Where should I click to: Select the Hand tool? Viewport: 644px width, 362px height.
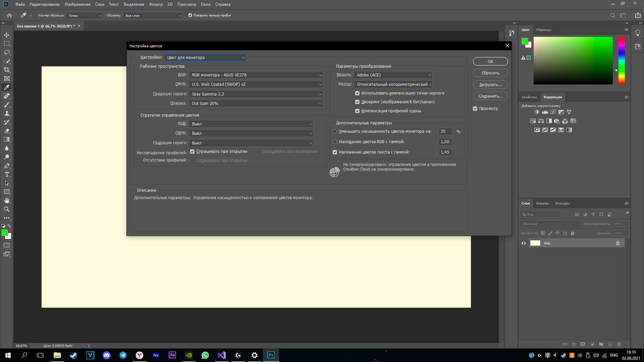point(7,200)
